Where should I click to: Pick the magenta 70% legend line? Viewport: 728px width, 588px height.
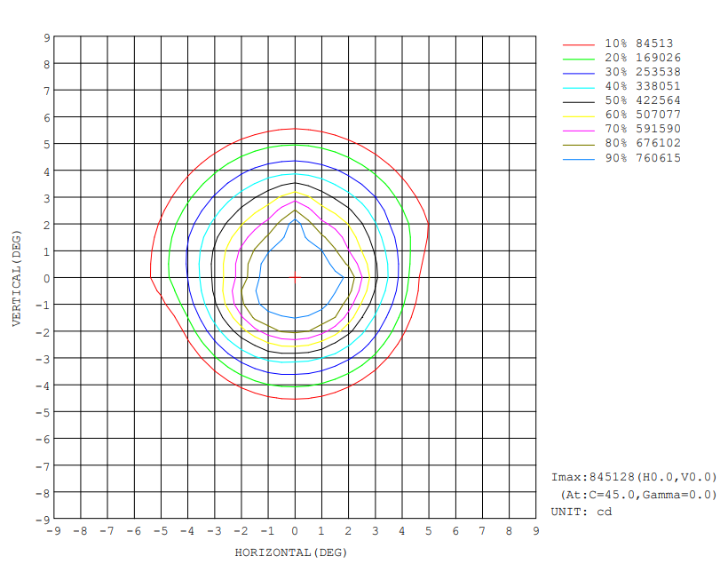577,129
